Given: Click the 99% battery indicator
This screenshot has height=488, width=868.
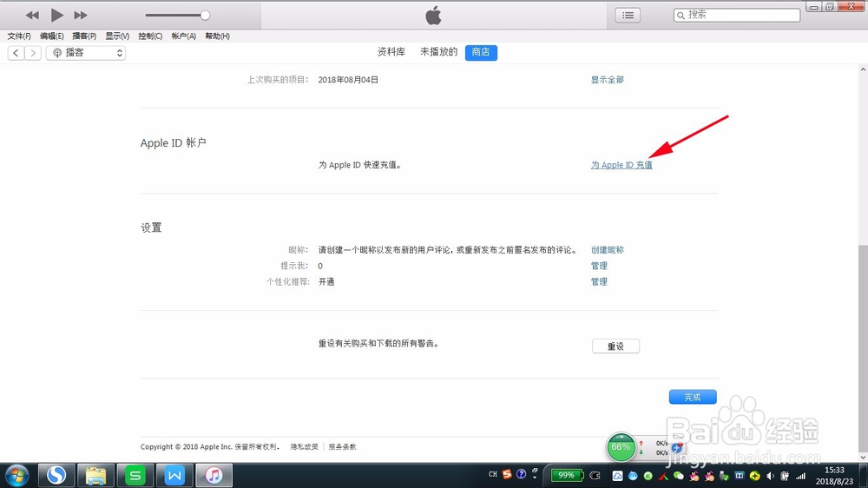Looking at the screenshot, I should tap(566, 475).
